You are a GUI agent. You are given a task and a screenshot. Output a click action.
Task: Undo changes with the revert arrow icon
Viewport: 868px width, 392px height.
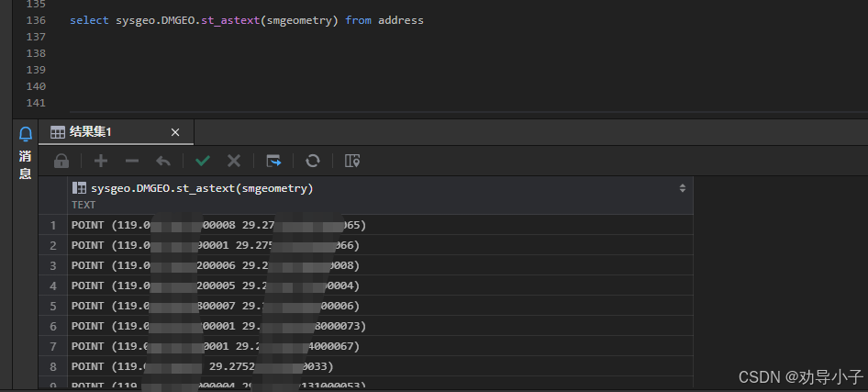[163, 162]
